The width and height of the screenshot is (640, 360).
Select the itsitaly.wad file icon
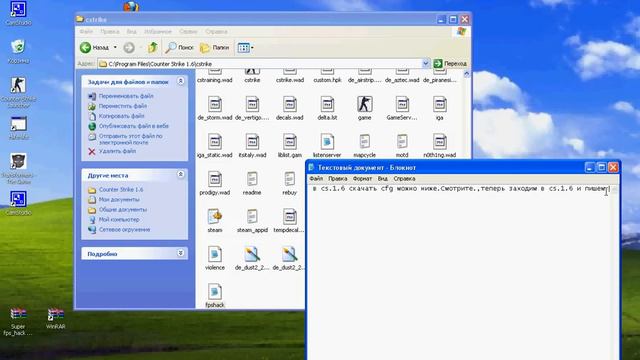252,142
